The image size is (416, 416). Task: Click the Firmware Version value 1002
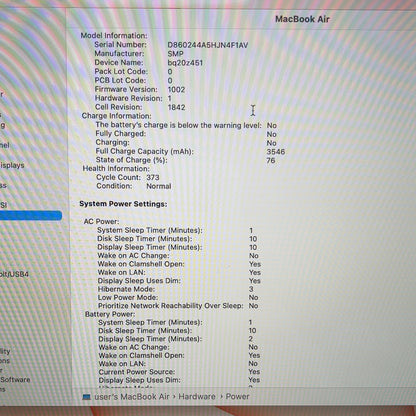pyautogui.click(x=176, y=89)
